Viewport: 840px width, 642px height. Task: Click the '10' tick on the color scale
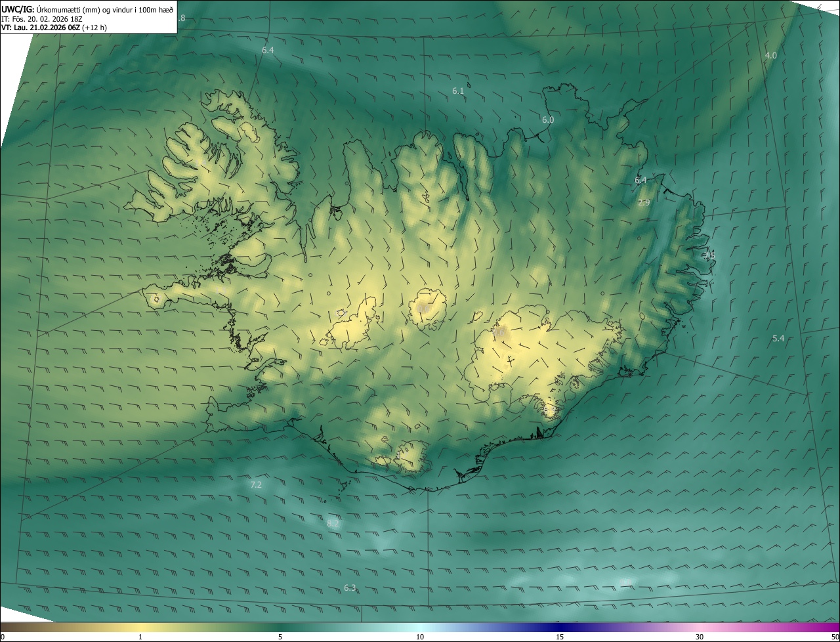[420, 637]
